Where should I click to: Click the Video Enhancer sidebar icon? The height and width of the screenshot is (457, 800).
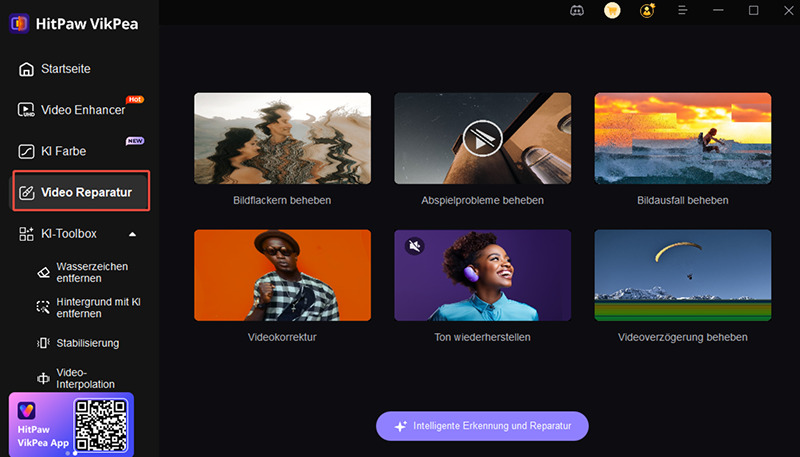click(26, 110)
